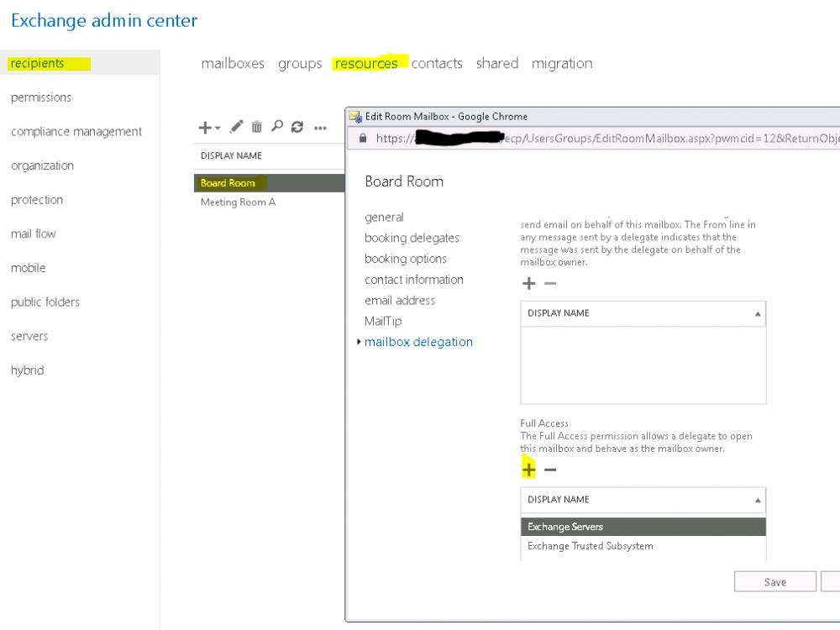Select the Meeting Room A row
840x630 pixels.
(x=269, y=202)
